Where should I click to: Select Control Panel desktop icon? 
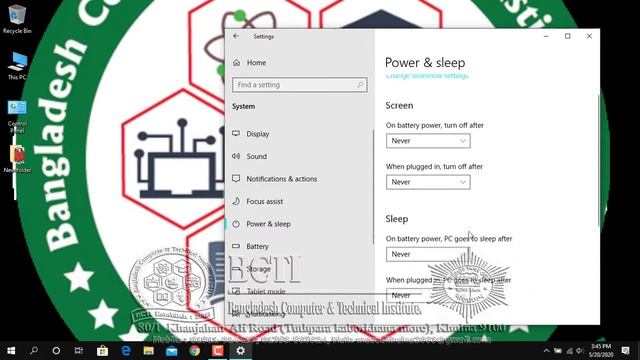click(x=17, y=117)
